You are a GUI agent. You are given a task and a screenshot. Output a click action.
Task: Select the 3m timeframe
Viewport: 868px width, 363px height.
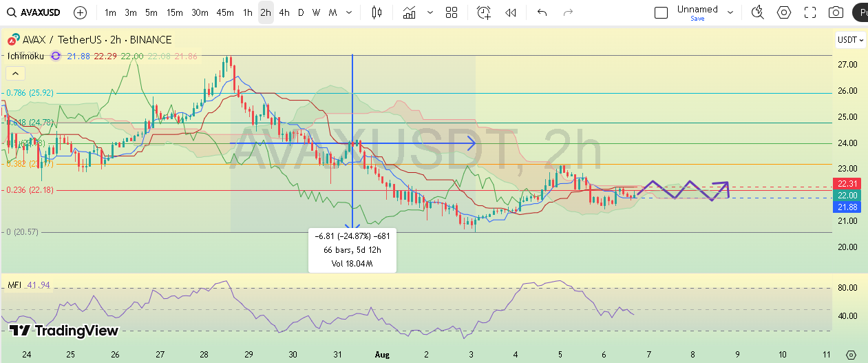pyautogui.click(x=131, y=12)
